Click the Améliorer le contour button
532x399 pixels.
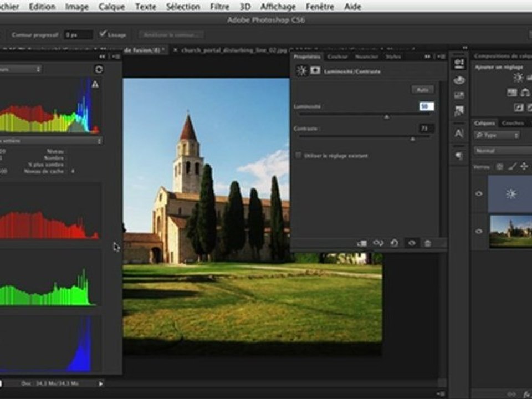[x=171, y=34]
